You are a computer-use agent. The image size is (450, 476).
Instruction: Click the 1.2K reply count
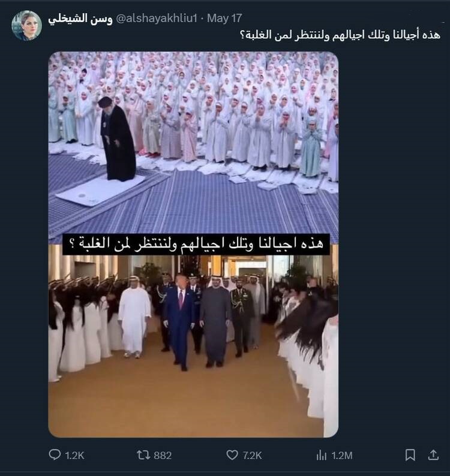tap(74, 456)
